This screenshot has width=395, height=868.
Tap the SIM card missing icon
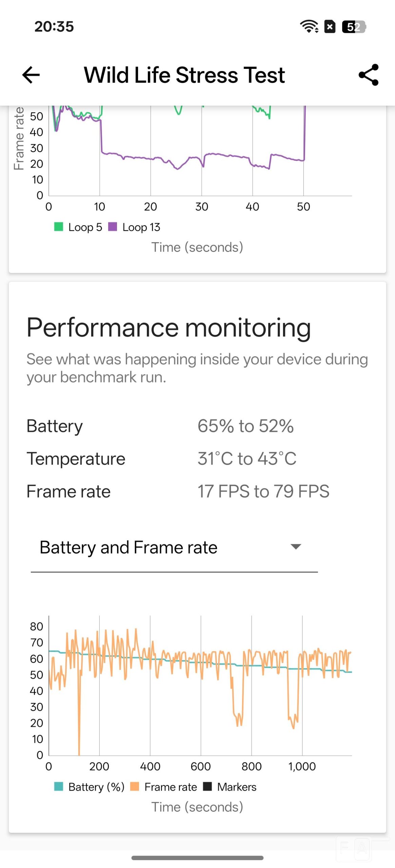coord(330,26)
